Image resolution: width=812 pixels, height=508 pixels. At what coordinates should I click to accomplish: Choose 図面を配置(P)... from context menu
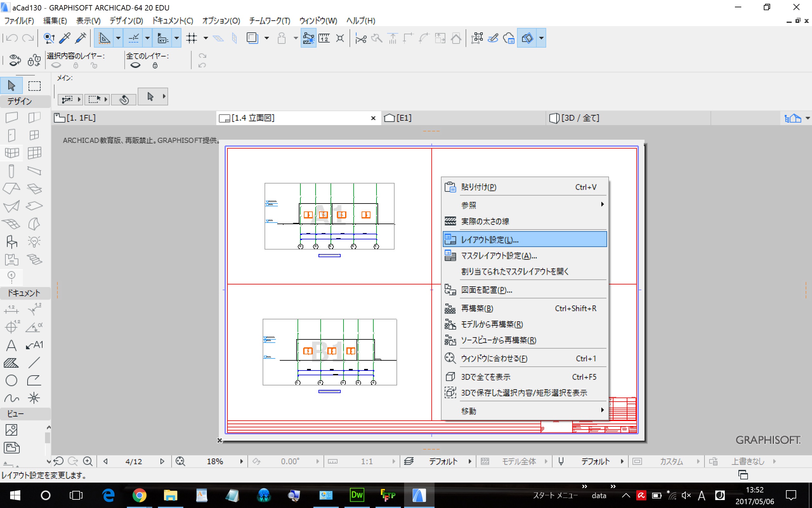pyautogui.click(x=525, y=290)
